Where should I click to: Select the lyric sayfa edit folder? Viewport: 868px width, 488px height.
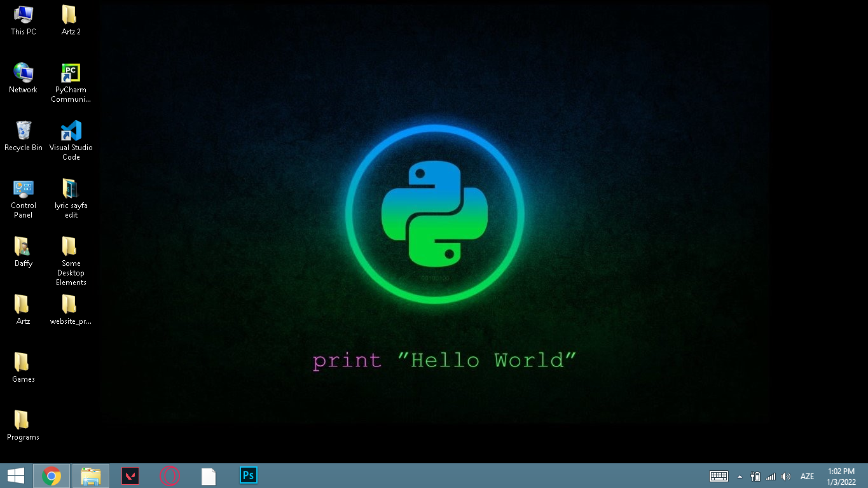(71, 199)
